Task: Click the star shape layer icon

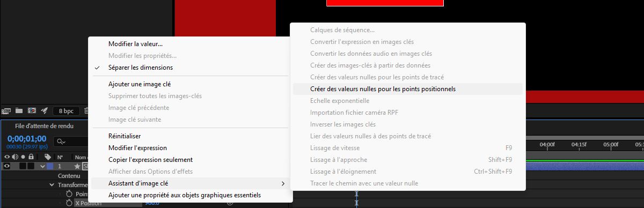Action: [x=77, y=166]
